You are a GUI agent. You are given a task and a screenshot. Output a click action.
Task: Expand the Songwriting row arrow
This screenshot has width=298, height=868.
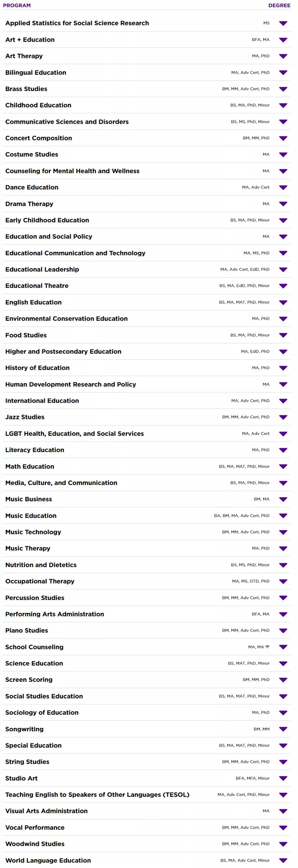(x=283, y=729)
